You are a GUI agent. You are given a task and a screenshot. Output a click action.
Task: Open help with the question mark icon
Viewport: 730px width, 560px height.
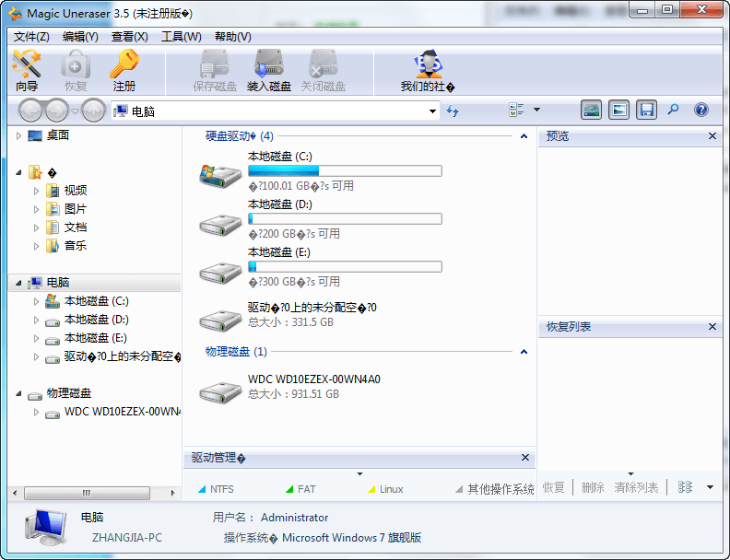pos(701,110)
